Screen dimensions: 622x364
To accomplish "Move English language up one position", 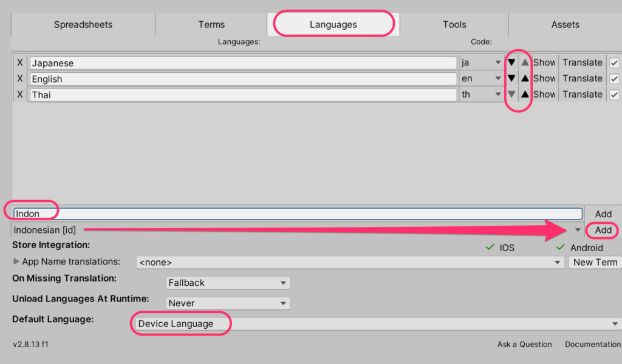I will (x=525, y=78).
